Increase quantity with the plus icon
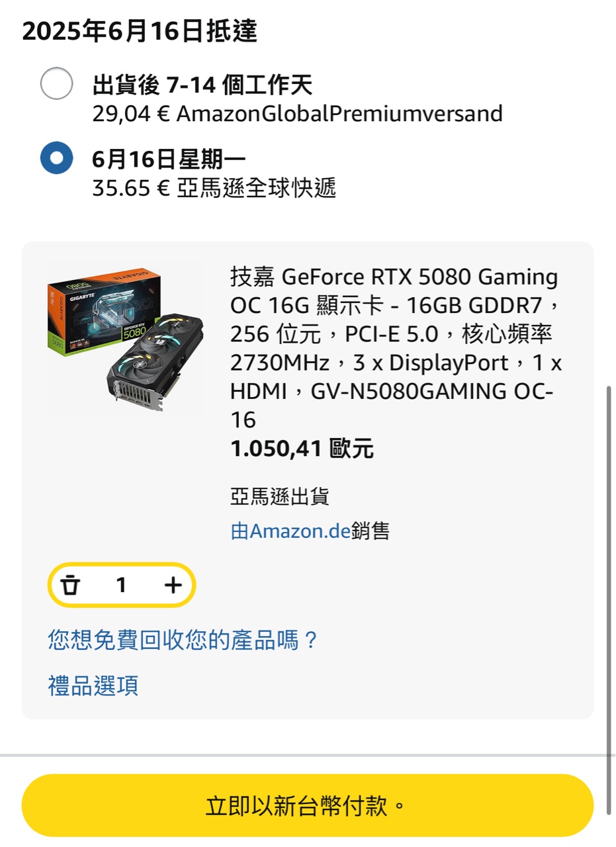The width and height of the screenshot is (616, 847). point(173,585)
